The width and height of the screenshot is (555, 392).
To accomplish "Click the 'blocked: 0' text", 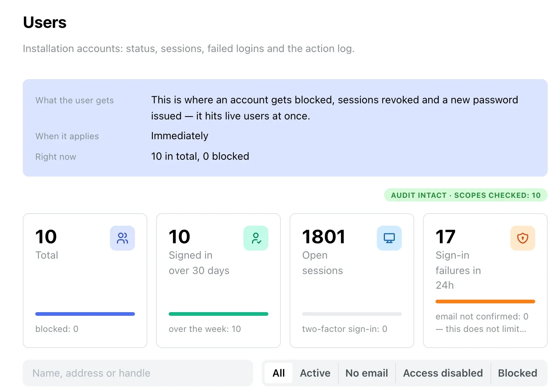I will 57,329.
